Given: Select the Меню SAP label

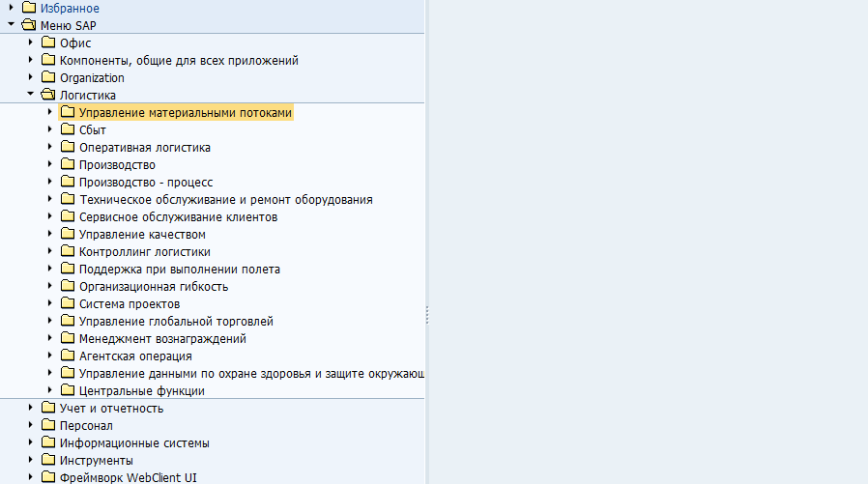Looking at the screenshot, I should pos(68,26).
